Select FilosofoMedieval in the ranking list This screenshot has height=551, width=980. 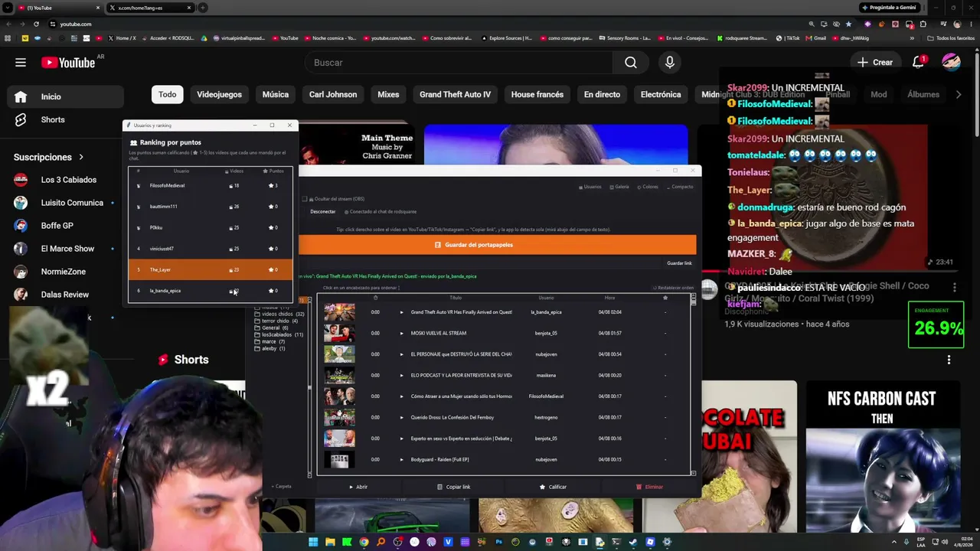pos(210,185)
